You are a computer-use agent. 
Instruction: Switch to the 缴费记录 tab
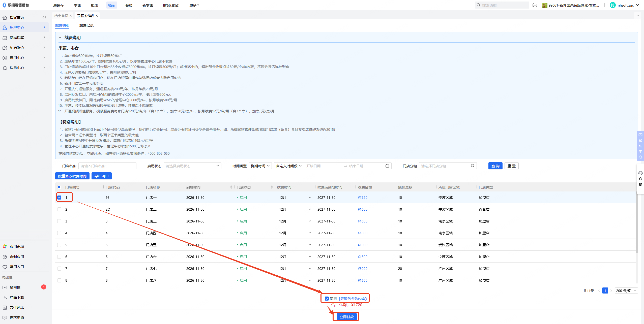coord(86,25)
